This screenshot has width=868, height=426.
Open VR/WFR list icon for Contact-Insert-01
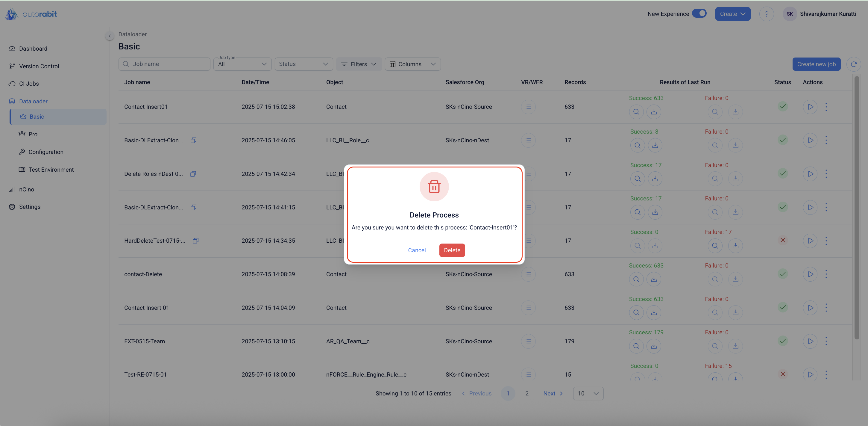click(x=528, y=308)
